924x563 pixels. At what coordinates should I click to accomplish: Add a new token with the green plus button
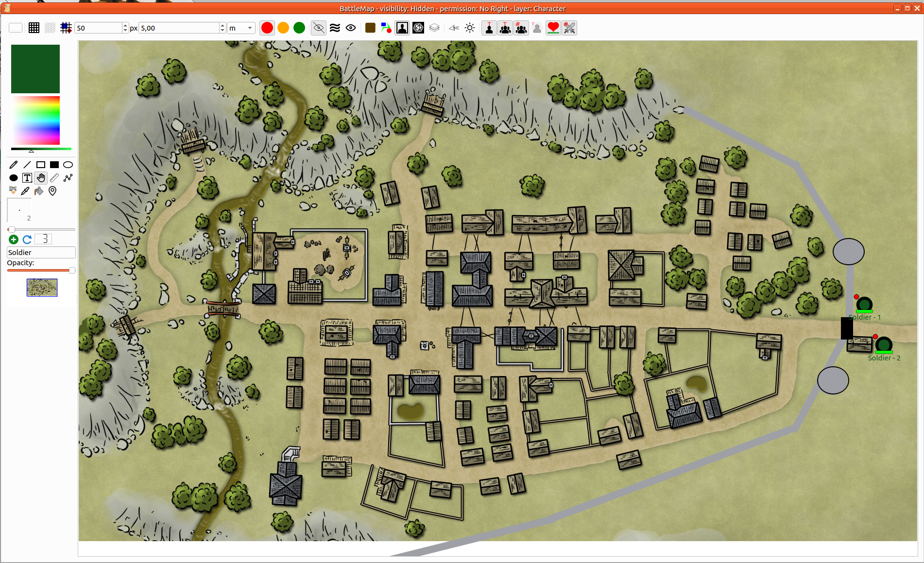point(13,239)
